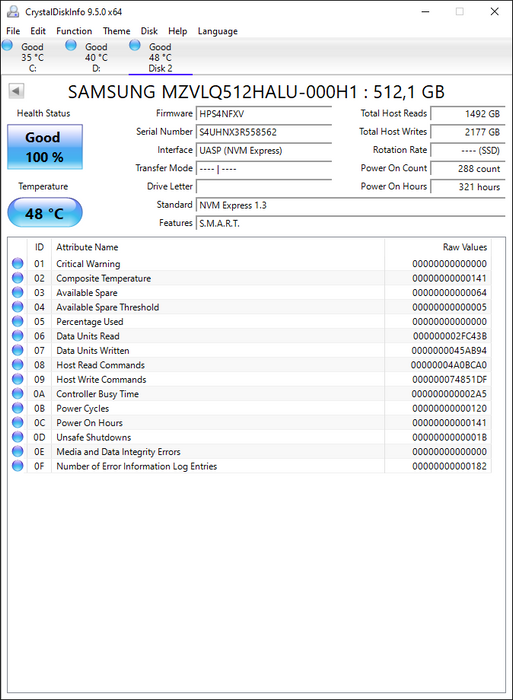Select the D: drive status orb
Screen dimensions: 513x700
coord(71,45)
